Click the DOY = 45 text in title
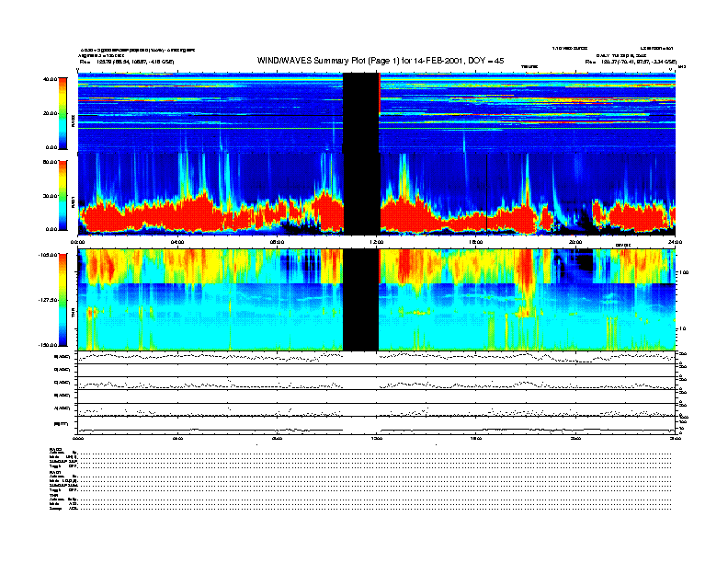The height and width of the screenshot is (563, 728). pyautogui.click(x=486, y=61)
